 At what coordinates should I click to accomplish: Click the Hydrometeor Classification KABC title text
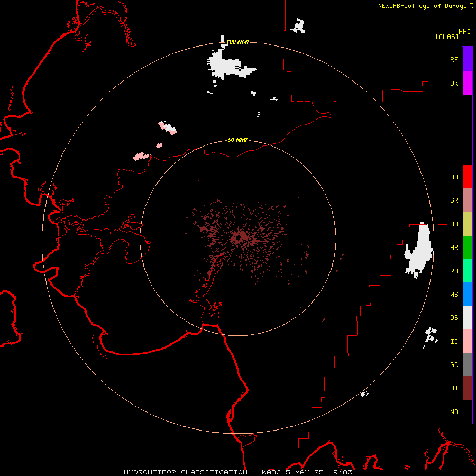(x=238, y=472)
